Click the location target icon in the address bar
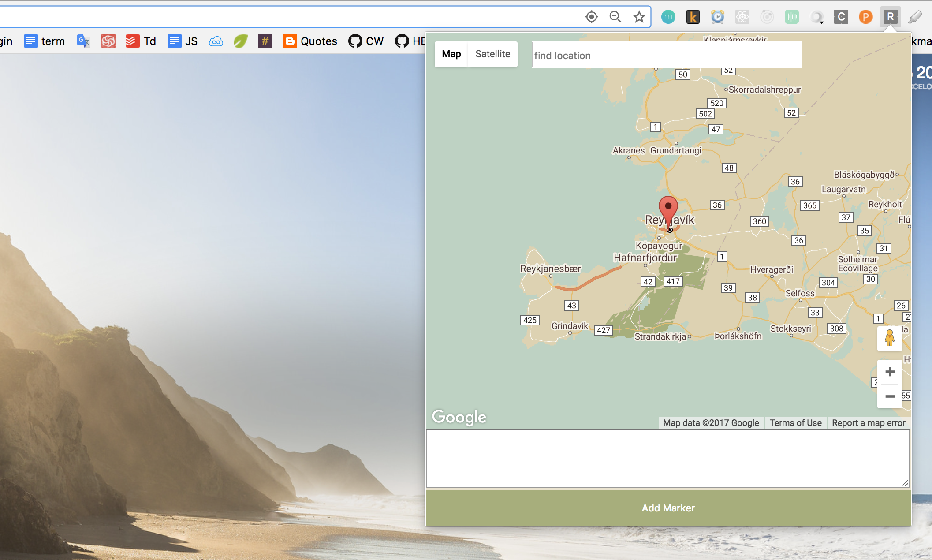Image resolution: width=932 pixels, height=560 pixels. pos(591,17)
